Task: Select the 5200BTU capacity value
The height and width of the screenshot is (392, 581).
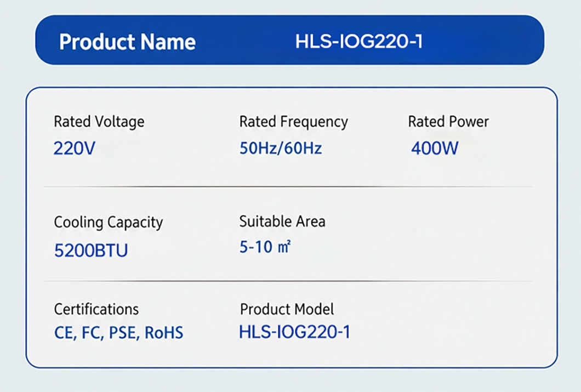Action: click(x=91, y=251)
